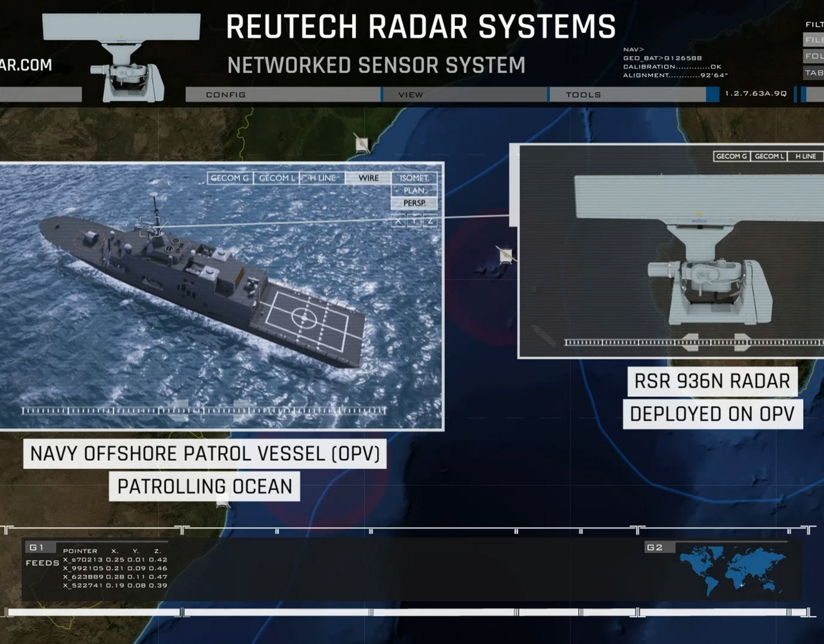Click the NAVY OFFSHORE PATROL VESSEL (OPV) label
The image size is (824, 644).
tap(205, 454)
